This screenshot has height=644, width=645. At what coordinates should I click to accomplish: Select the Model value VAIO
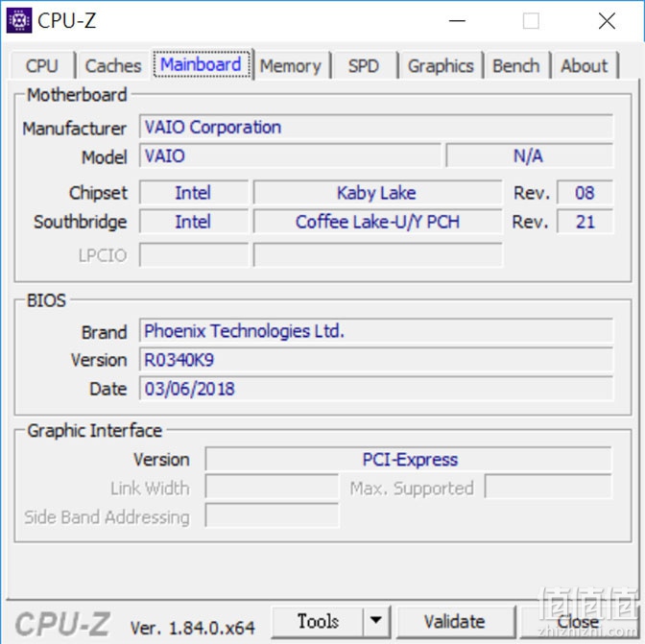(x=290, y=155)
